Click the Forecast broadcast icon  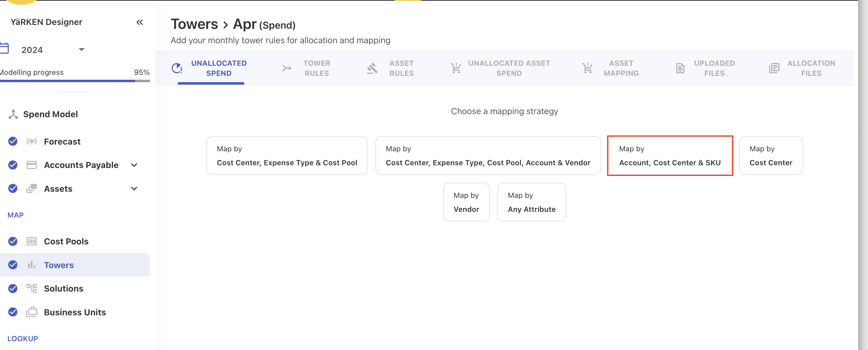(32, 141)
